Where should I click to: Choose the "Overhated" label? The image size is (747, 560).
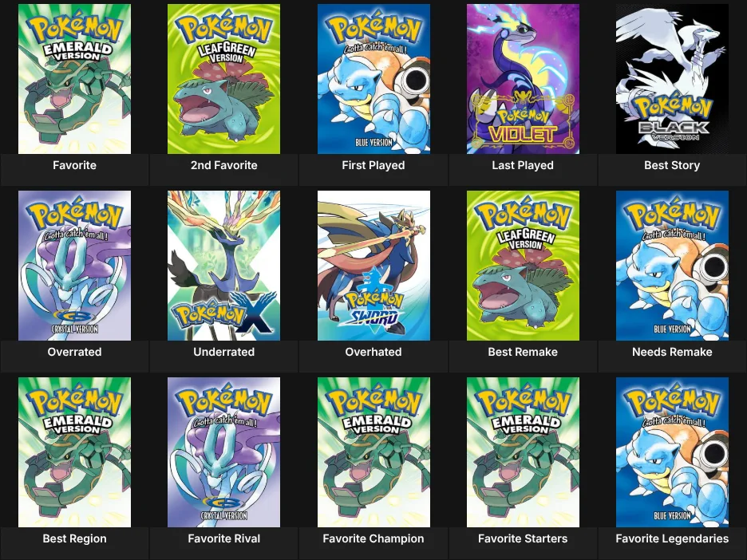click(x=373, y=352)
